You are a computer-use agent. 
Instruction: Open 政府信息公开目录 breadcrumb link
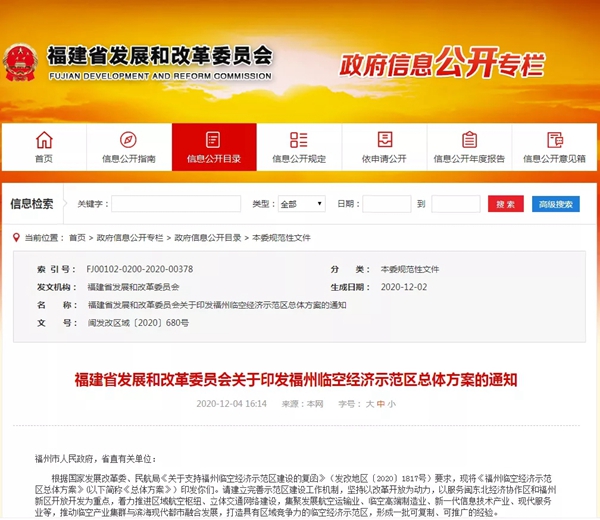208,238
